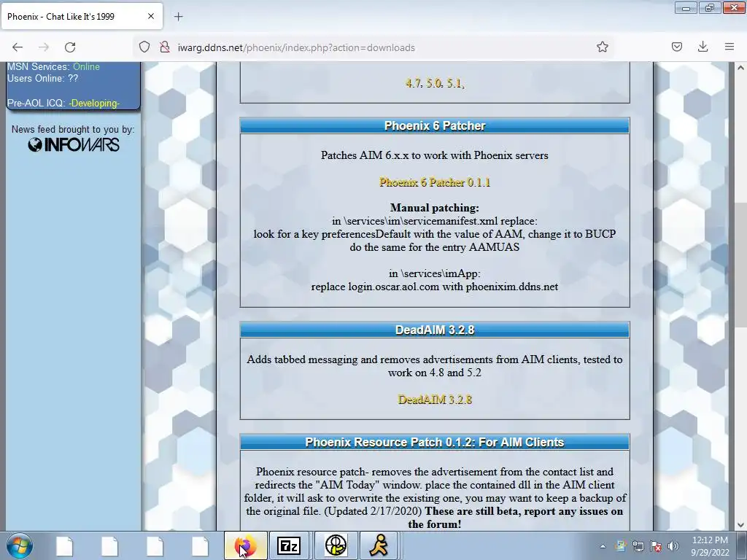Screen dimensions: 747x560
Task: Open first blank document taskbar icon
Action: tap(64, 545)
